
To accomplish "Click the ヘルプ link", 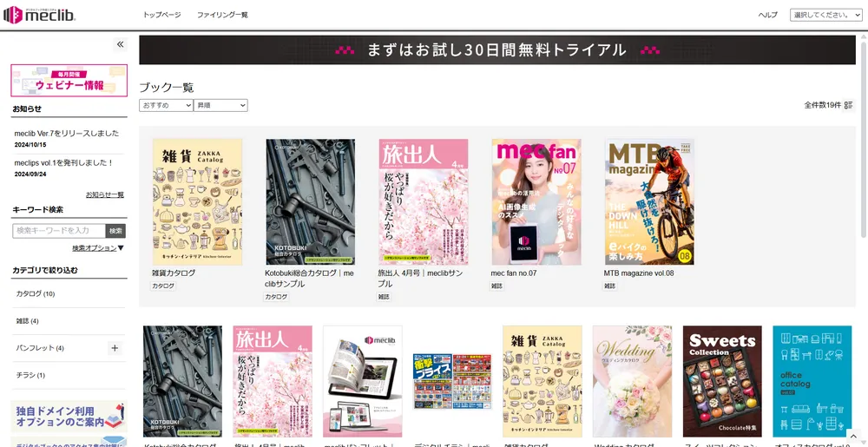I will click(x=767, y=16).
